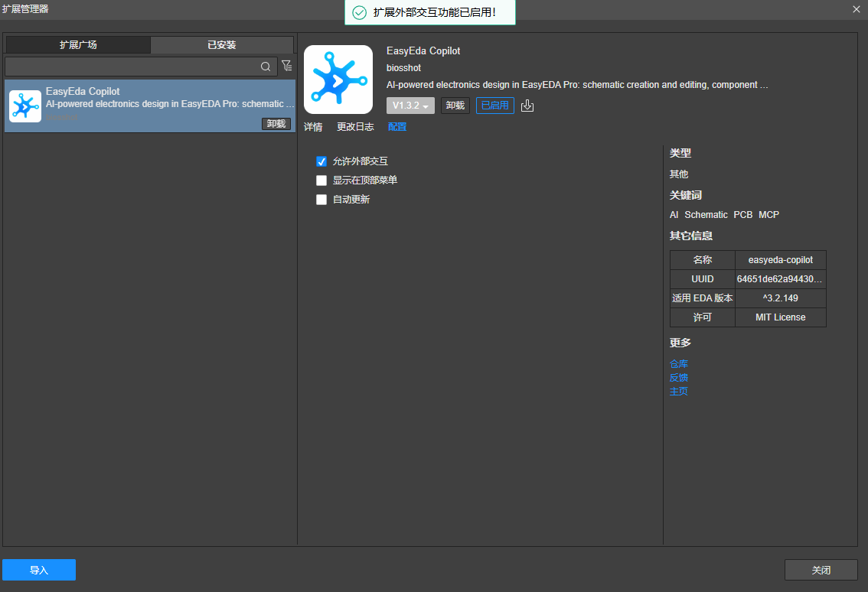Open the 详情 tab

(x=313, y=127)
